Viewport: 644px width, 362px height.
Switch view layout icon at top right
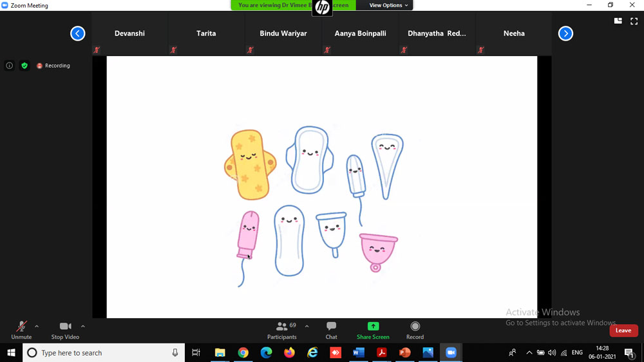click(618, 21)
